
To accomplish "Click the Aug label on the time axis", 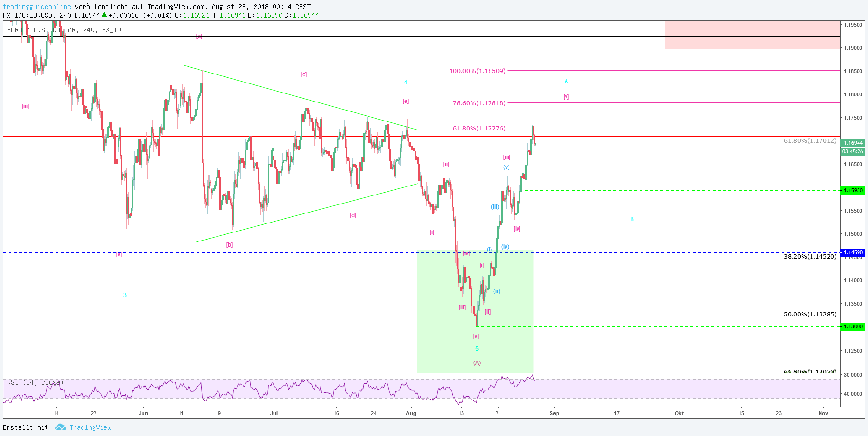I will (x=411, y=413).
